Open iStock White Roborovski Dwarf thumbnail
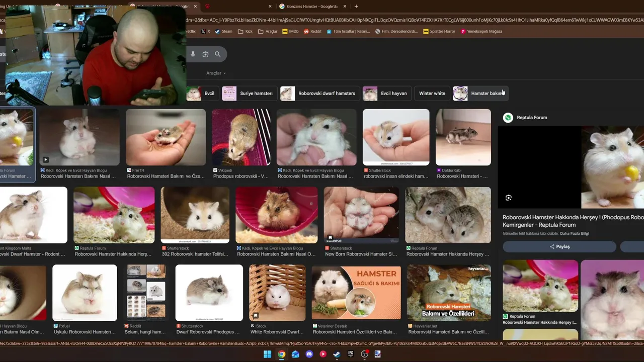This screenshot has height=362, width=644. point(277,293)
